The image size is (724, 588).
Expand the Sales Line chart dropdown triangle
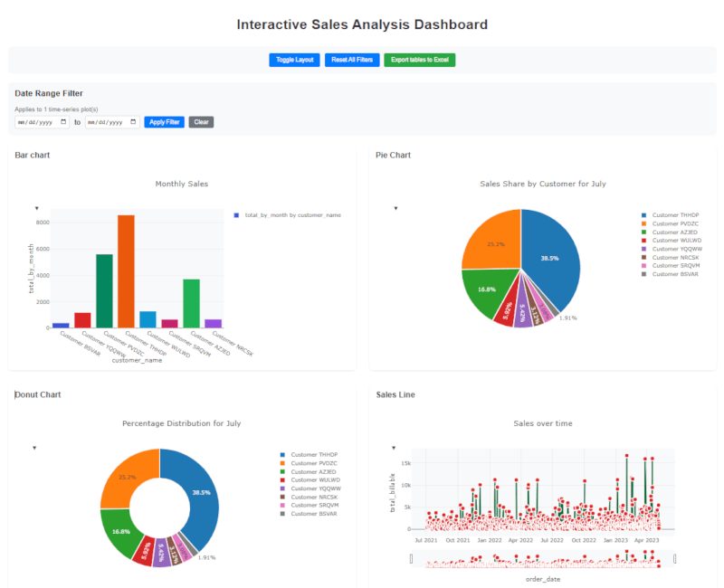click(x=393, y=448)
